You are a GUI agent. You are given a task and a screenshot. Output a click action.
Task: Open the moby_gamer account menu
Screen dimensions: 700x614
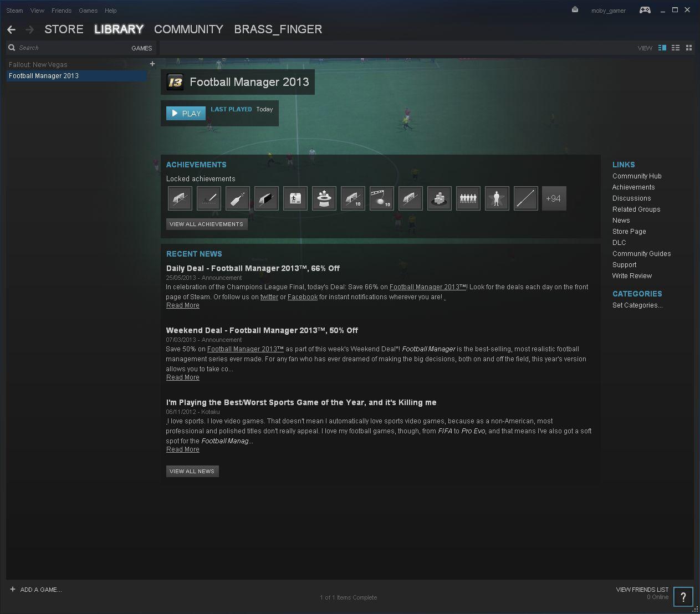tap(609, 11)
